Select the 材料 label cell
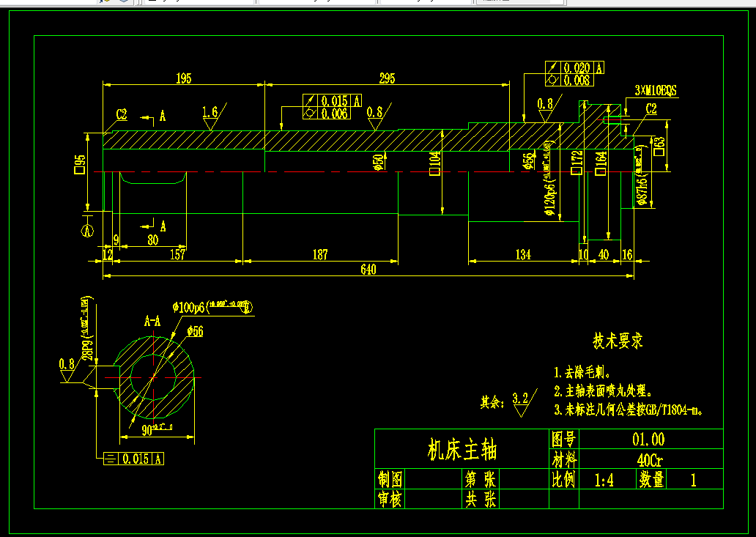Viewport: 756px width, 537px height. tap(563, 460)
